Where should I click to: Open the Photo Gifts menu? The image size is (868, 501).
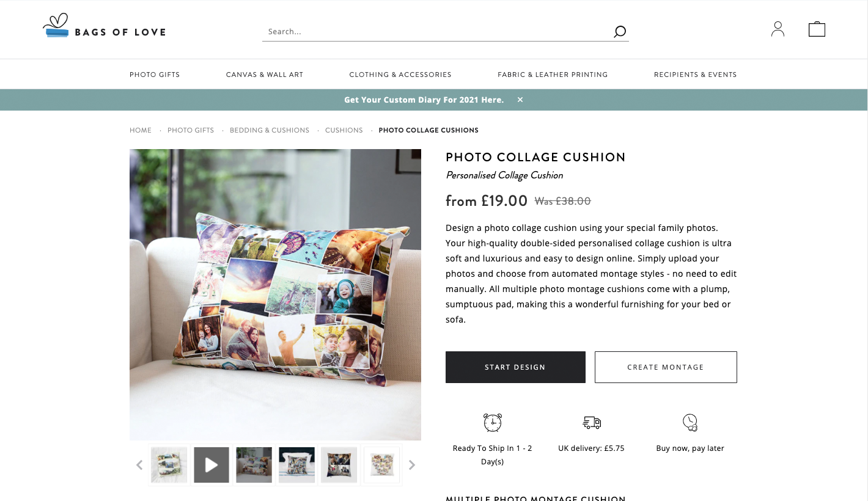[x=155, y=75]
